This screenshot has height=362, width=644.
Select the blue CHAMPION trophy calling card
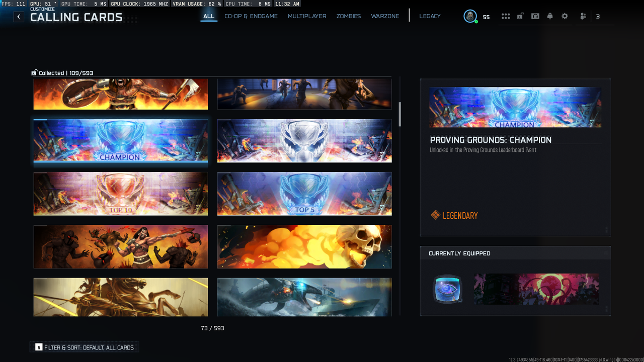(x=121, y=141)
